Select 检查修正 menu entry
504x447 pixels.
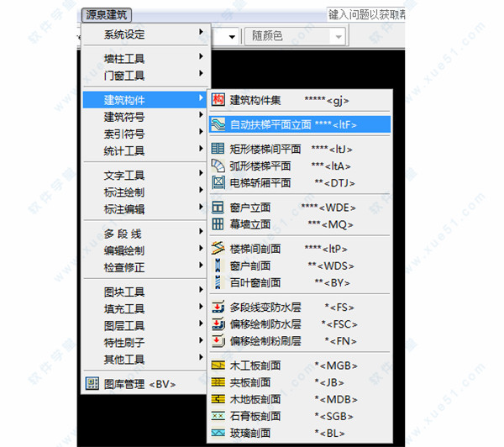pos(144,267)
